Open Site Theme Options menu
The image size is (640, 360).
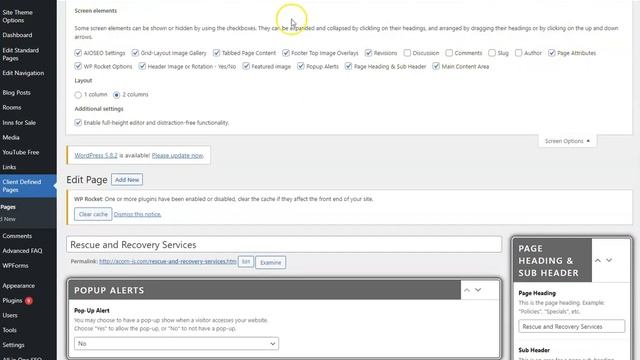[x=18, y=16]
